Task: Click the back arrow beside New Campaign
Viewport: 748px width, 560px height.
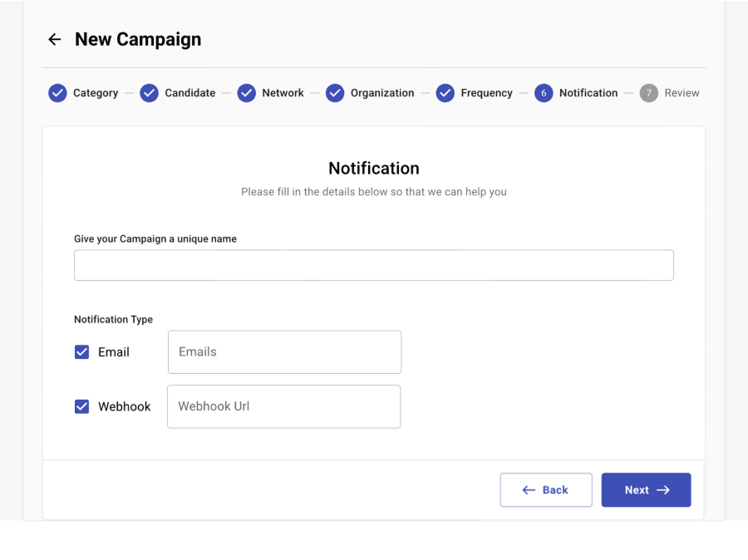Action: click(x=55, y=39)
